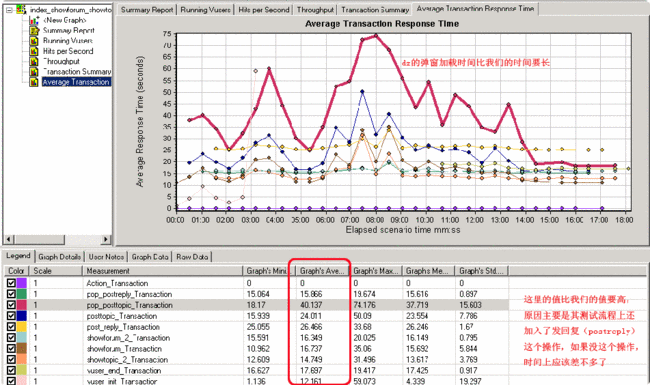Uncheck the posttopic_Transaction checkbox
Image resolution: width=650 pixels, height=385 pixels.
pos(11,316)
